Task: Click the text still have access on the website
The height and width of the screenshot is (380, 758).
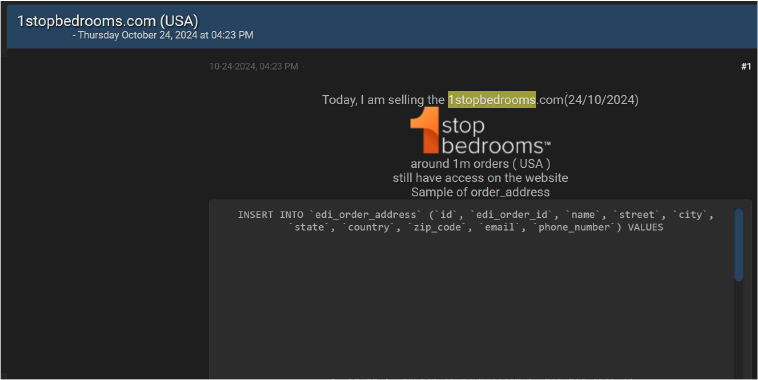Action: (x=481, y=178)
